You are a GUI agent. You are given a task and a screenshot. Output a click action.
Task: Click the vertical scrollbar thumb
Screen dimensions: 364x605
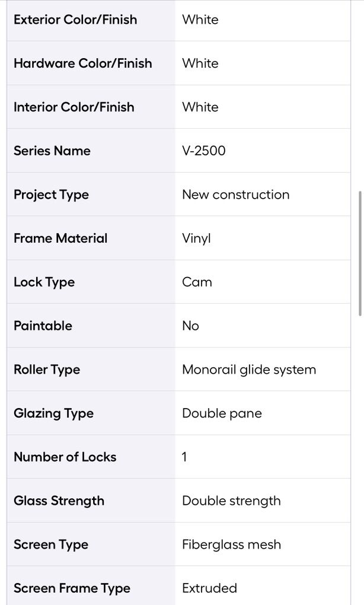coord(359,254)
